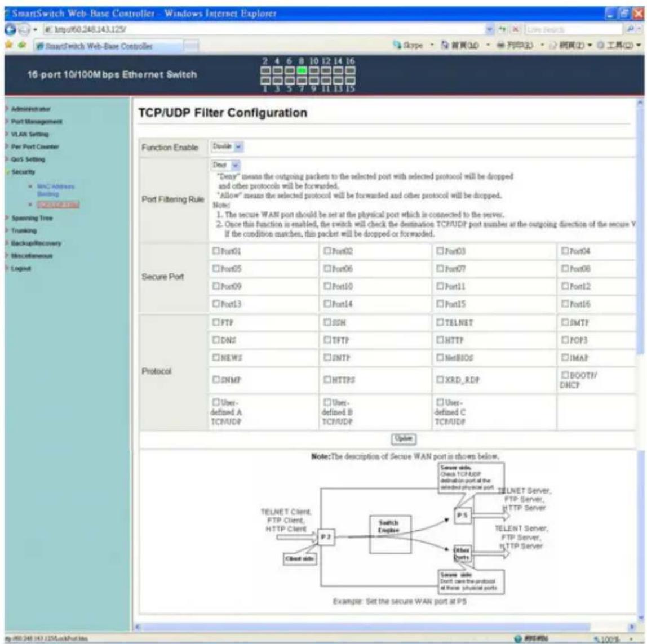Screen dimensions: 647x644
Task: Enable the HTTP protocol checkbox
Action: (440, 340)
